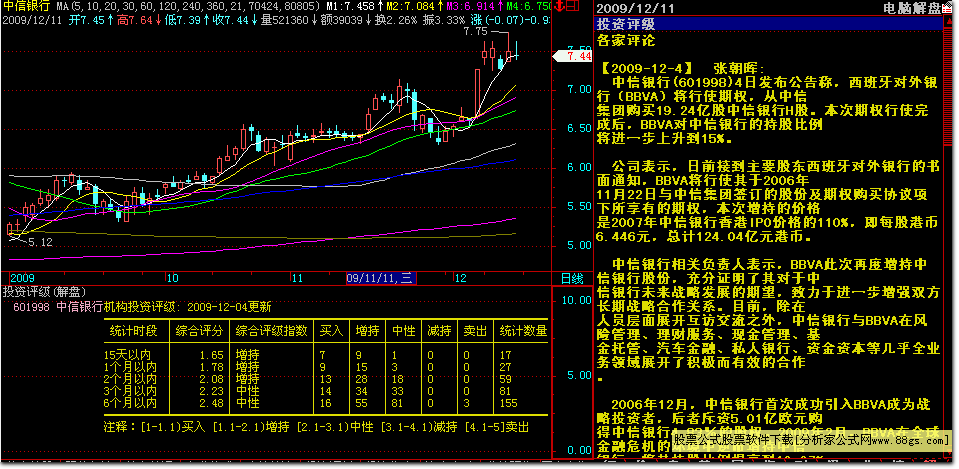
Task: Select the M1:7.458 moving average value
Action: 350,7
